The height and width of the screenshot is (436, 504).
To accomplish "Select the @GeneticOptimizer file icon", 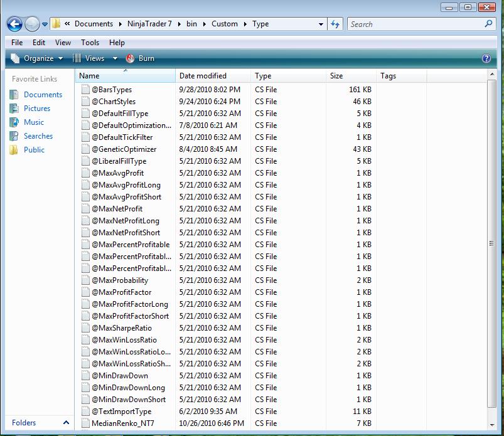I will click(x=85, y=149).
